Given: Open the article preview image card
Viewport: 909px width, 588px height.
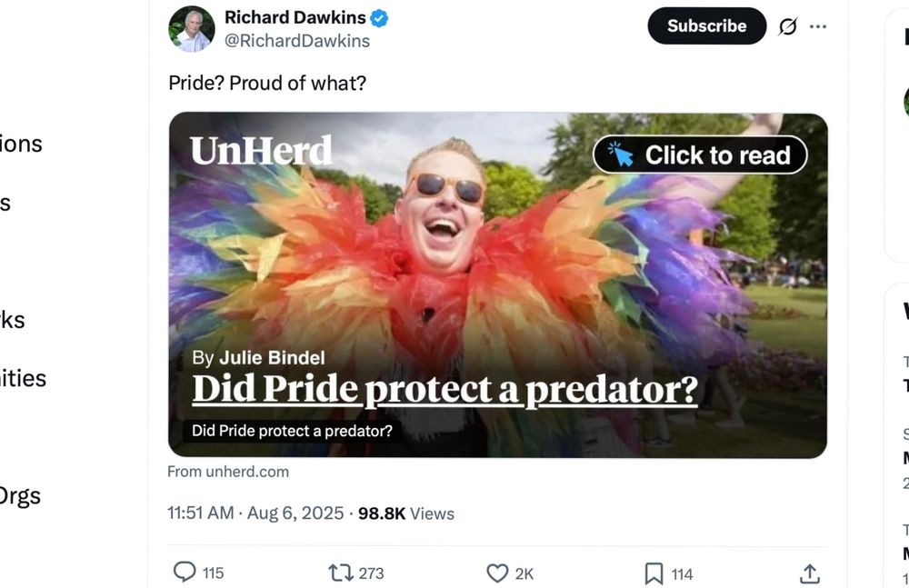Looking at the screenshot, I should (x=497, y=285).
